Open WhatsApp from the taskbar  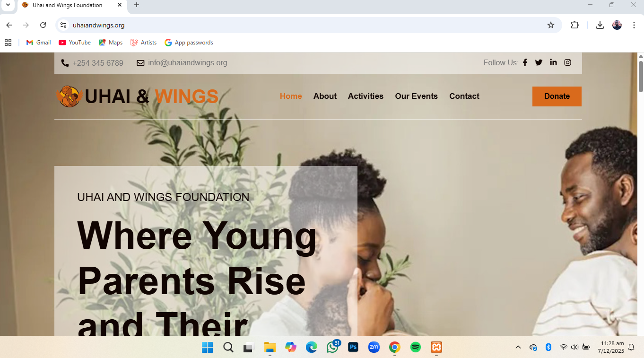click(x=332, y=347)
